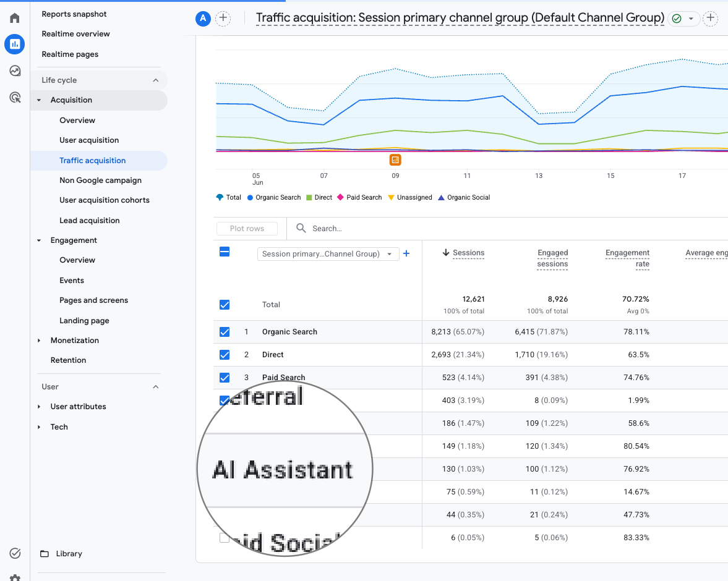The width and height of the screenshot is (728, 581).
Task: Collapse the Life cycle section chevron
Action: 155,80
